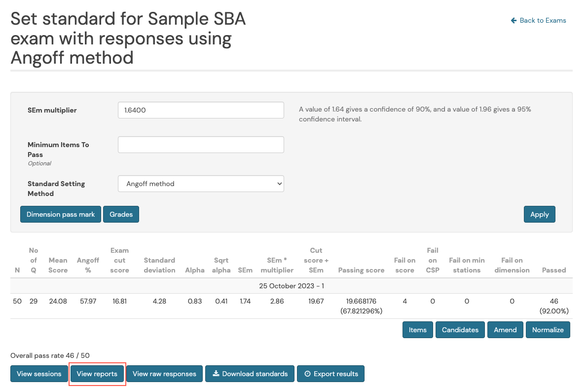This screenshot has height=387, width=588.
Task: Open the View reports section
Action: pyautogui.click(x=97, y=374)
